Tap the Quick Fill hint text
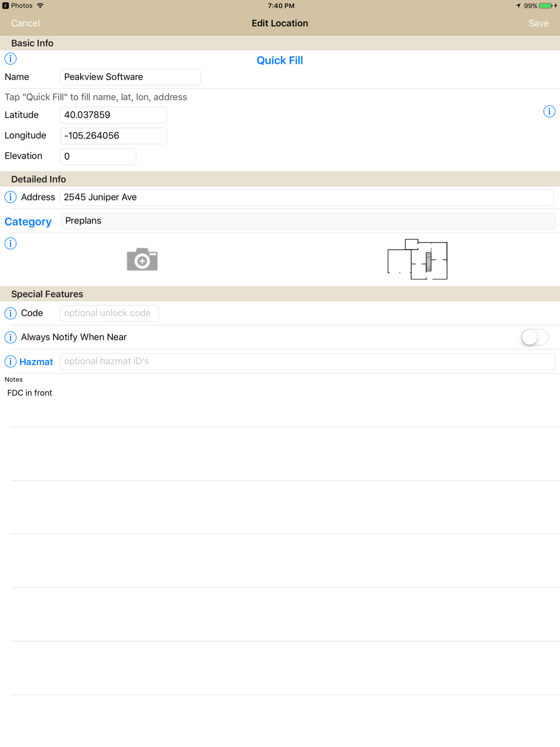 96,97
